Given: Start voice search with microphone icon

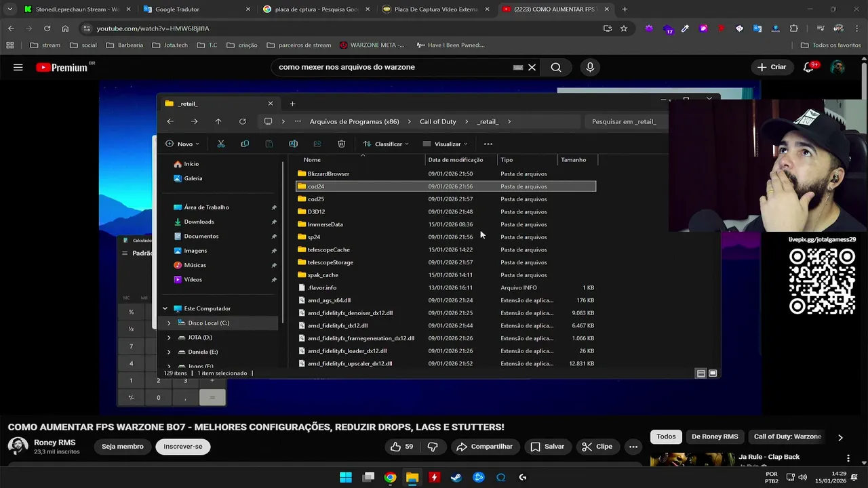Looking at the screenshot, I should pyautogui.click(x=590, y=67).
